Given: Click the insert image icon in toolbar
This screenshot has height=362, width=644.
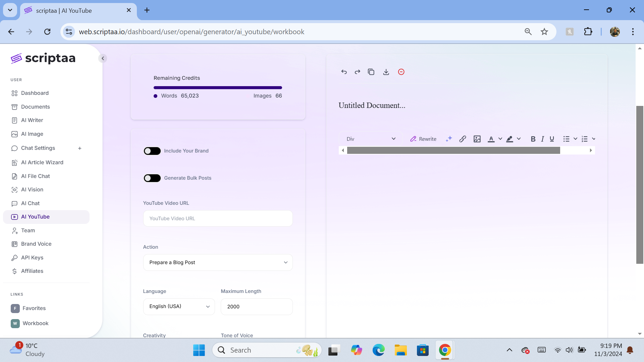Looking at the screenshot, I should [477, 139].
